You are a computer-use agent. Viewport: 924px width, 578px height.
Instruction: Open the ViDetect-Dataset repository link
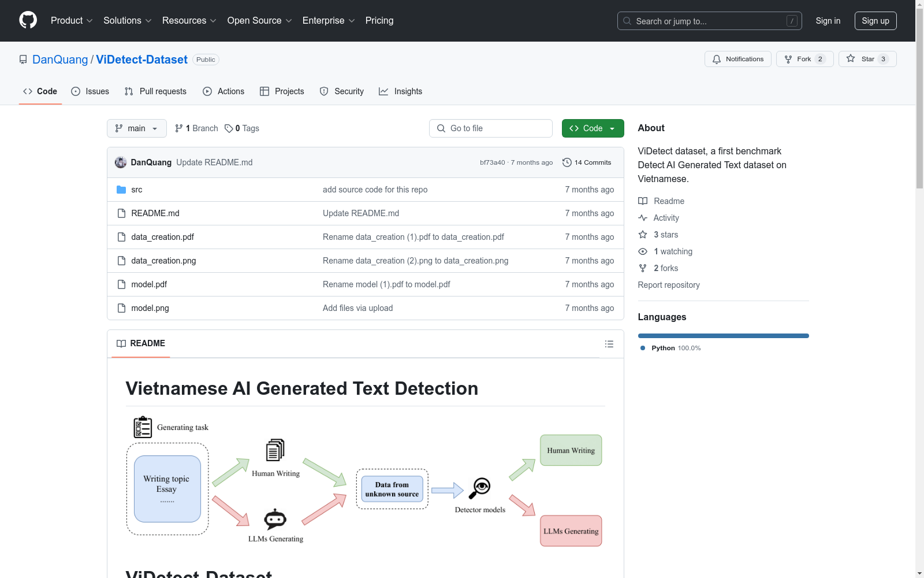coord(141,60)
